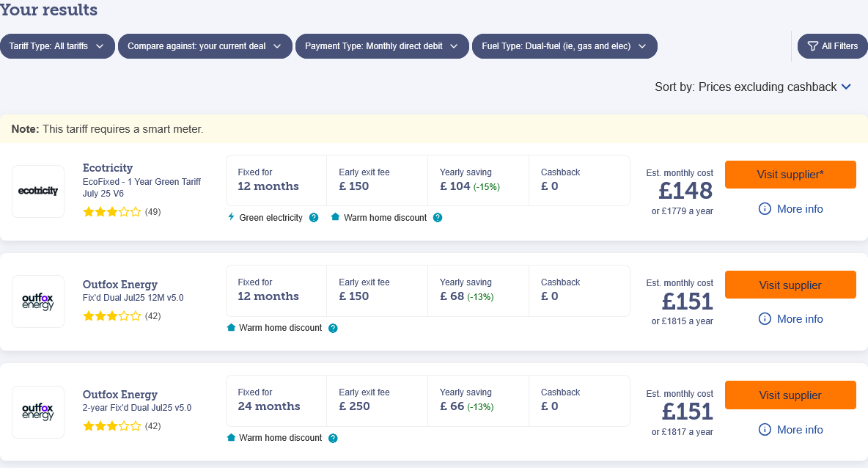
Task: Click Outfox Energy name above 2-year Fix'd Dual
Action: click(x=120, y=395)
